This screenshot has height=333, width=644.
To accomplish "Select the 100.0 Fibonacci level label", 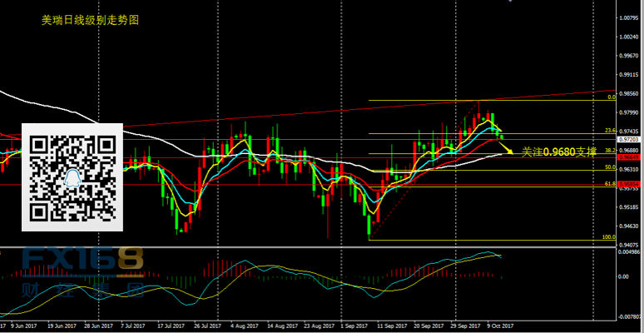I will 607,237.
